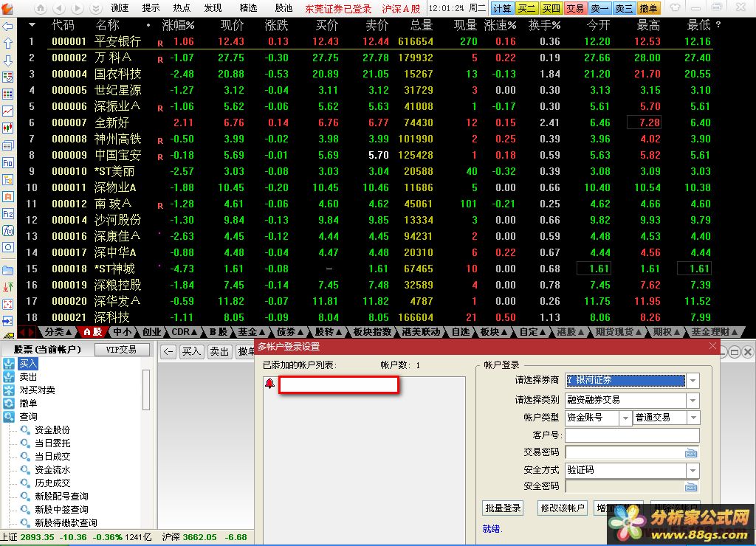The image size is (756, 546).
Task: Click the 修改该帐户 button
Action: tap(562, 508)
